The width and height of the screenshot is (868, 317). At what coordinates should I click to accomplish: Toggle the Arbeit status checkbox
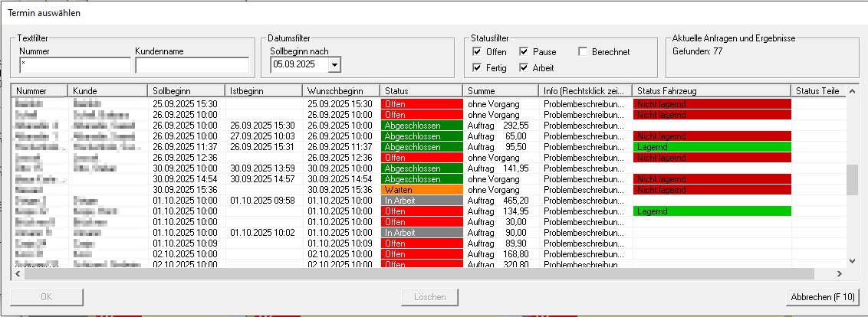click(x=524, y=68)
